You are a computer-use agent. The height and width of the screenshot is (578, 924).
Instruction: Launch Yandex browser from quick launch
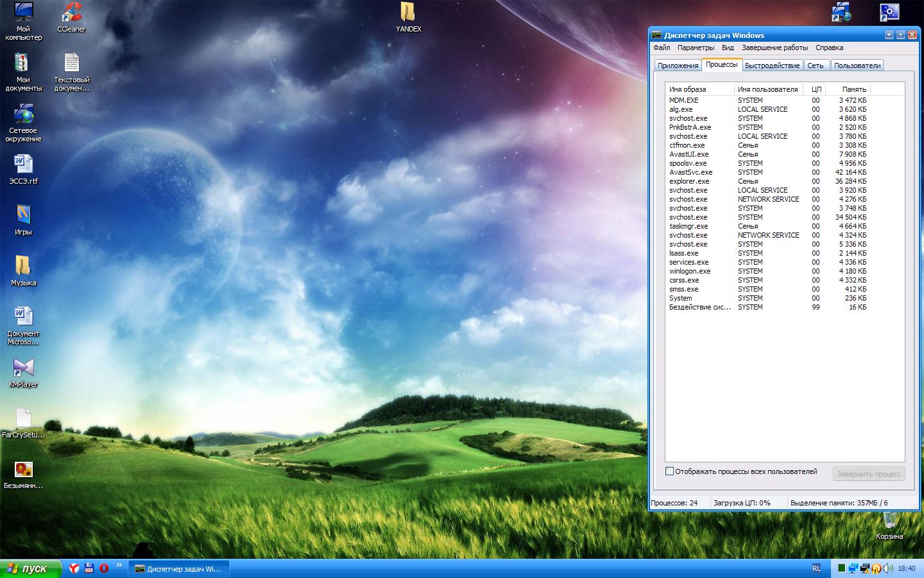(x=74, y=568)
